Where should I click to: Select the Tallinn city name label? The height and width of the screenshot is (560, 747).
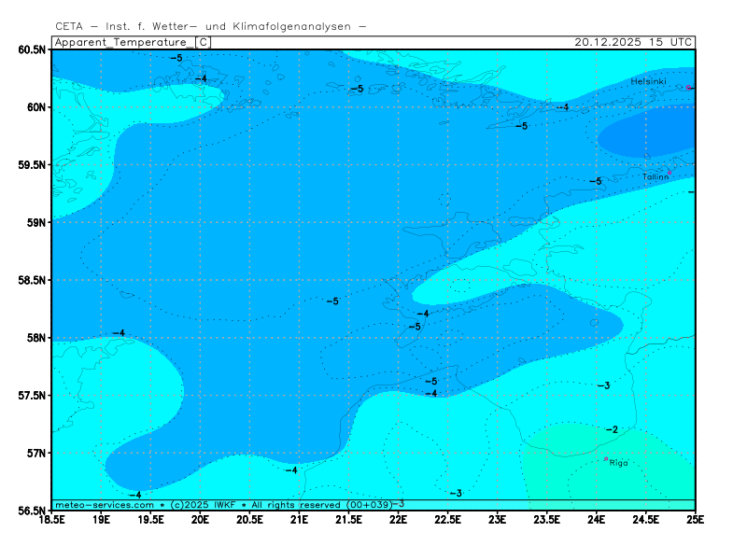(x=654, y=177)
